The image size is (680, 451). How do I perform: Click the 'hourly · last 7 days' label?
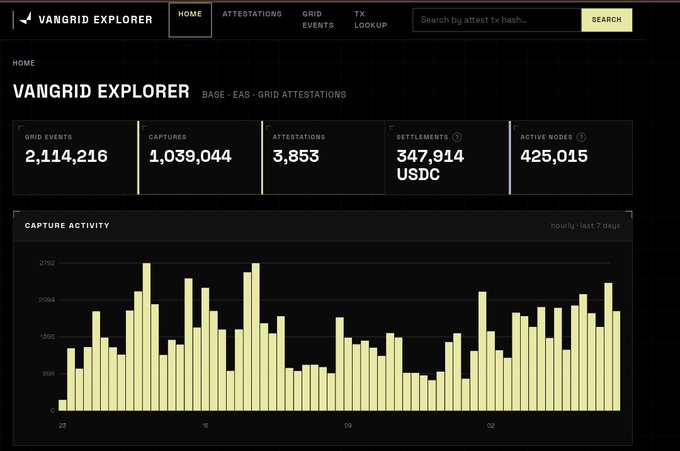pos(585,226)
